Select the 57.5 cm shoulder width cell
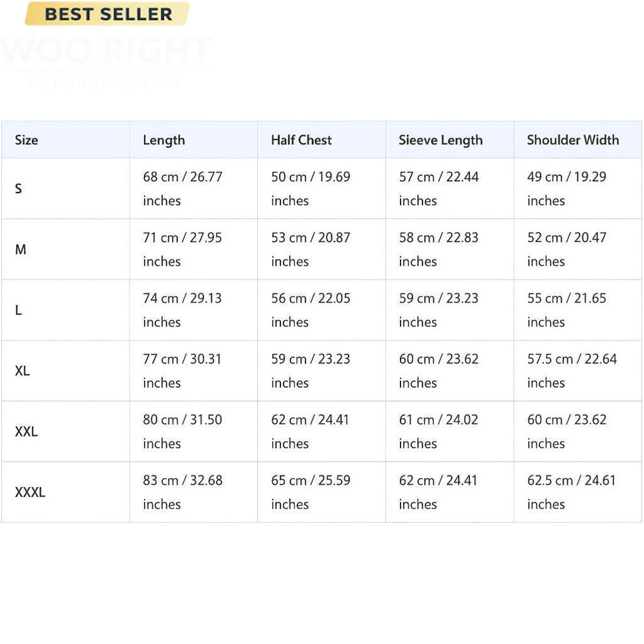This screenshot has width=644, height=644. tap(578, 371)
